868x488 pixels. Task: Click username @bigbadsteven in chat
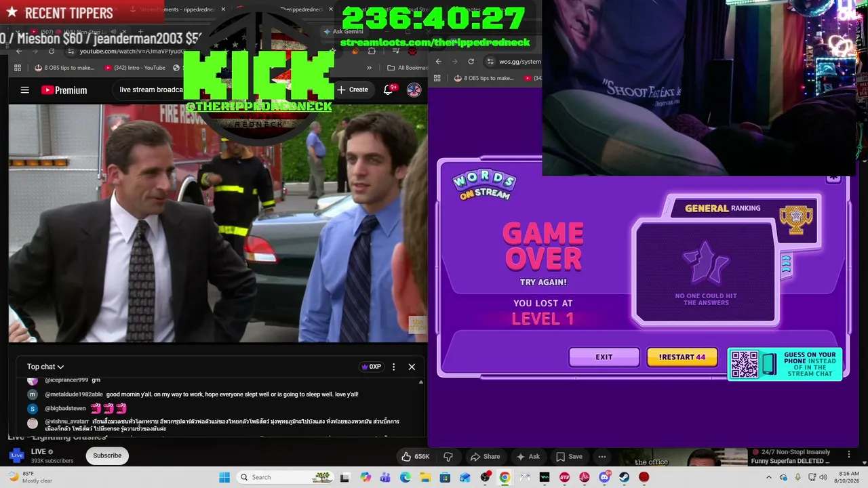tap(65, 409)
